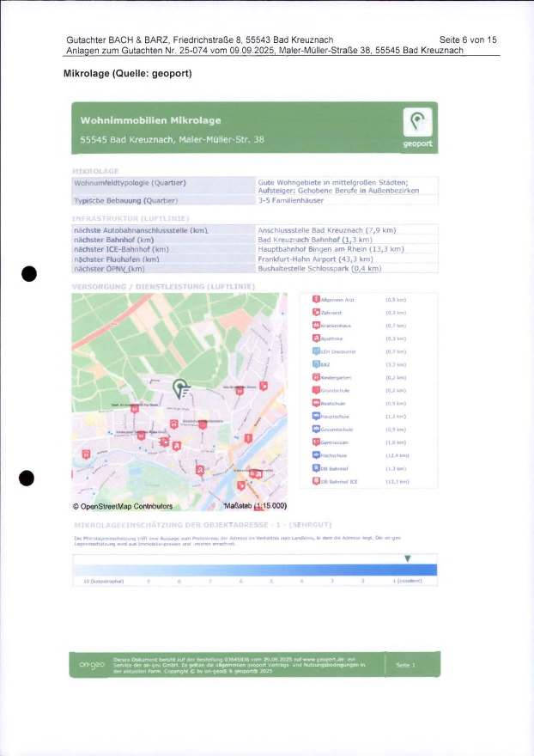Click the on-geo logo in the footer

[x=92, y=665]
